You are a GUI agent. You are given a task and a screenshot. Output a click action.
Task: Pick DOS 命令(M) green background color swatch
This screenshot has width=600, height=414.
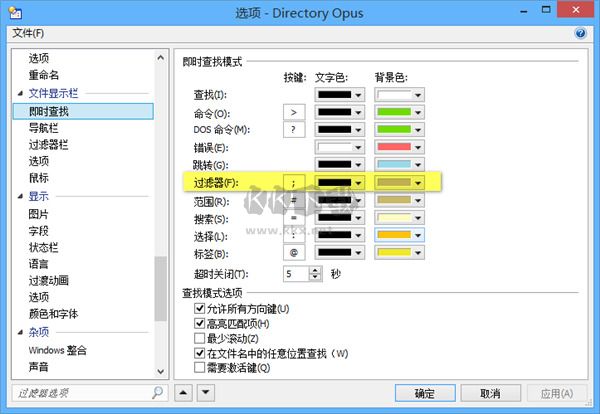click(x=394, y=129)
